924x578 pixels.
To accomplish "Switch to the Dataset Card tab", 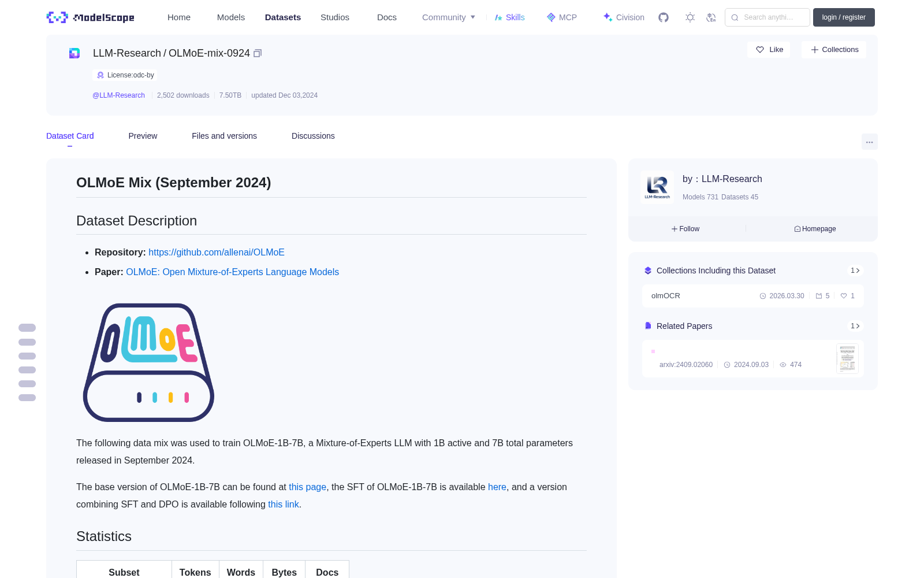I will [x=70, y=136].
